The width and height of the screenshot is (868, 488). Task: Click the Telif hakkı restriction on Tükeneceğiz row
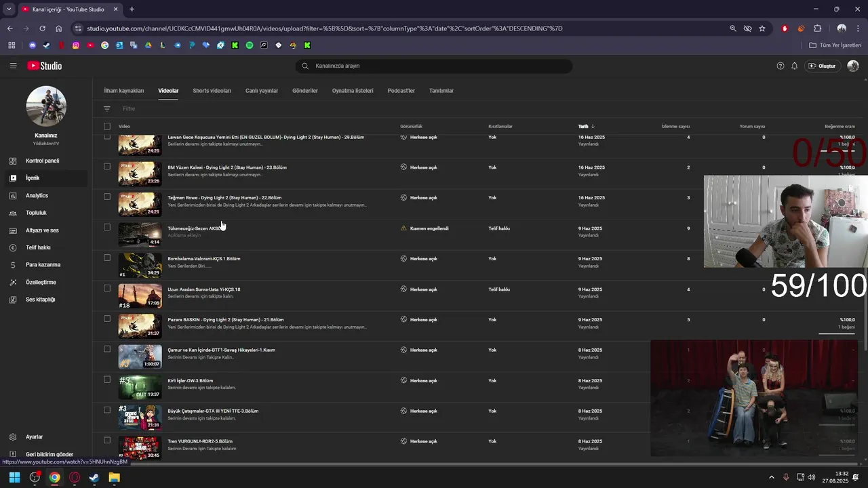(499, 228)
